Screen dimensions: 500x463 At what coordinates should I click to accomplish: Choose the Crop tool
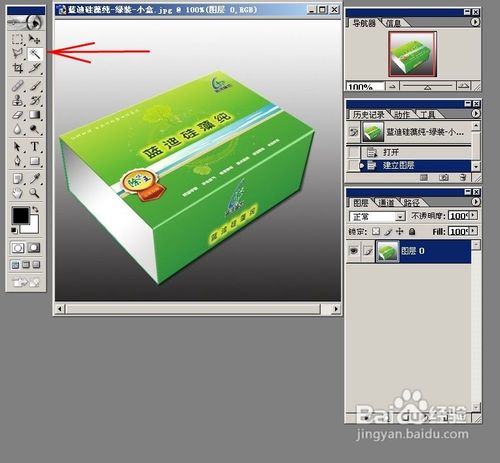pyautogui.click(x=17, y=68)
